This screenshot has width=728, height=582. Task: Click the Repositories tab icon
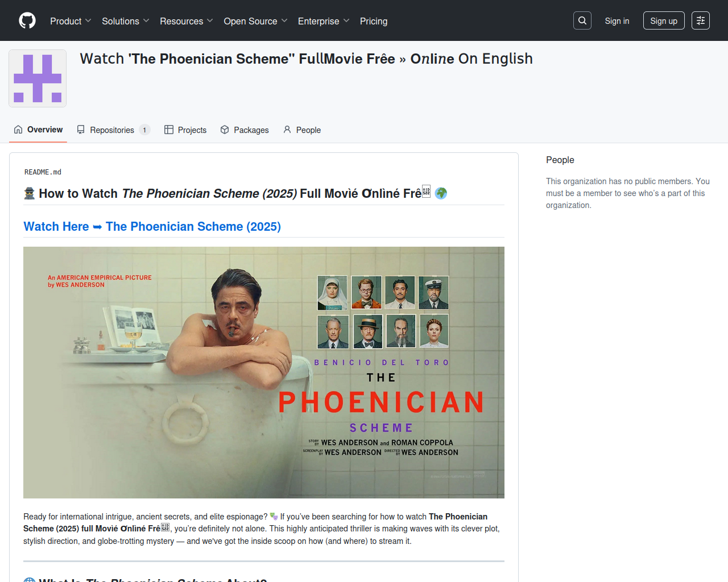(81, 130)
